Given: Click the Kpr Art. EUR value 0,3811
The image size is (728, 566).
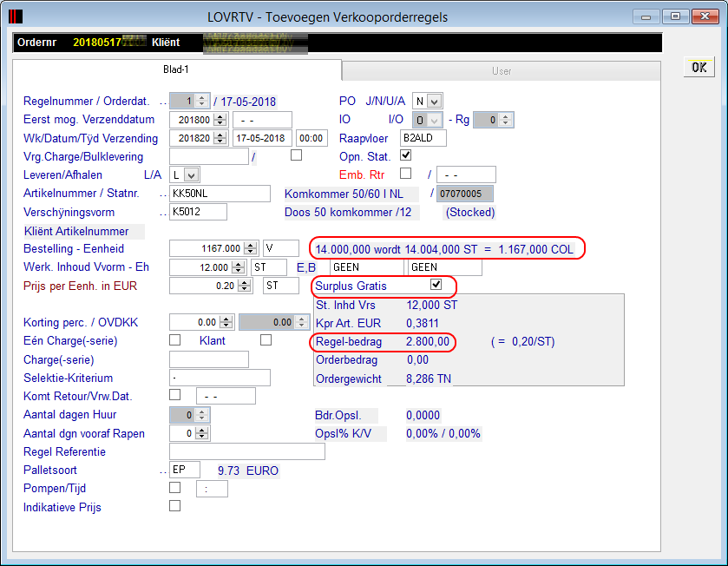Looking at the screenshot, I should [423, 323].
